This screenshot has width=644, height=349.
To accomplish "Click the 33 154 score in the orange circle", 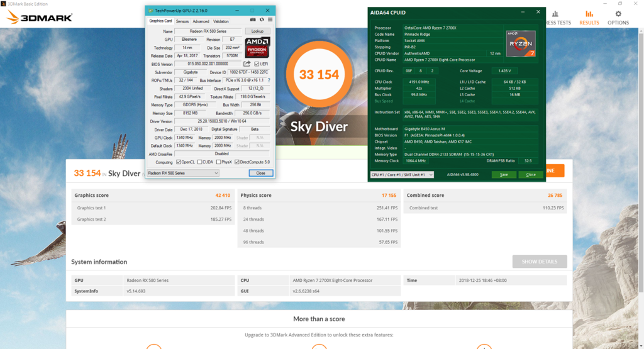I will (319, 75).
